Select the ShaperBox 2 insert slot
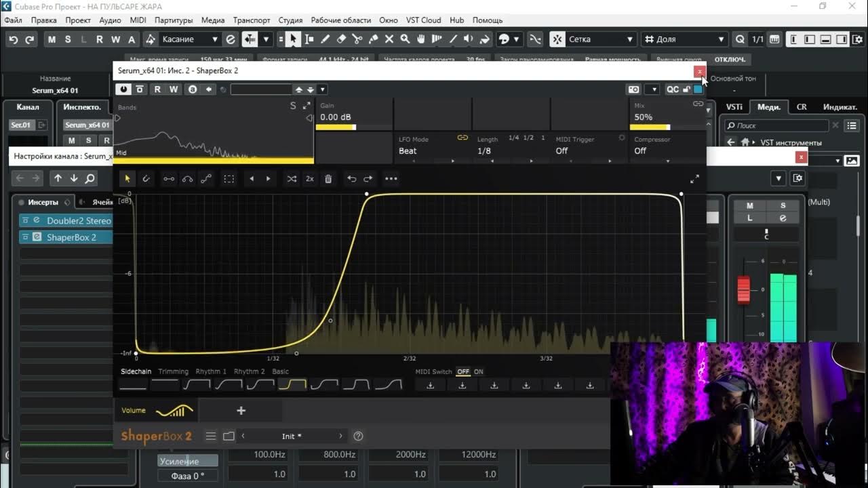Screen dimensions: 868x488 (71, 237)
